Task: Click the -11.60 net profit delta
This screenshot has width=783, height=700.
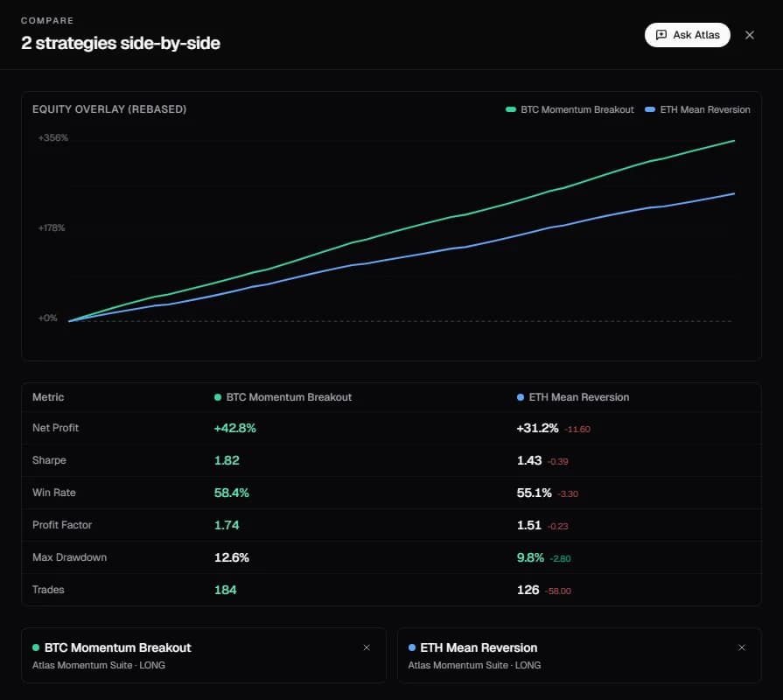Action: point(577,430)
